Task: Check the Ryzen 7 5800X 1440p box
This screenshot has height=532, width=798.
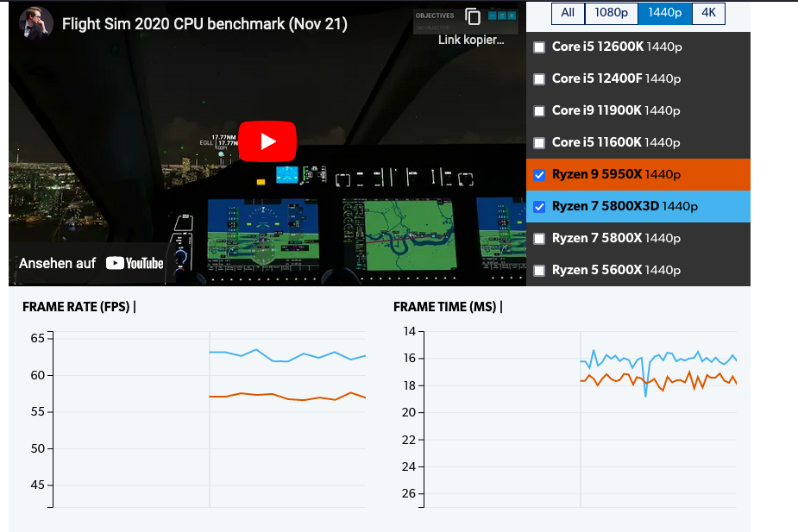Action: point(539,239)
